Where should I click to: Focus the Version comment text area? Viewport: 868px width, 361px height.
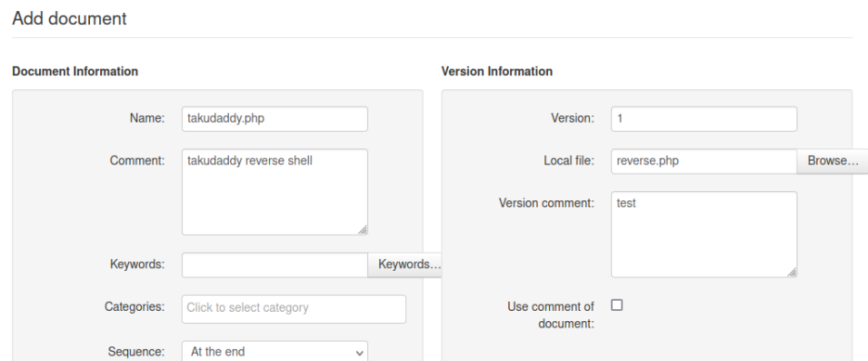click(x=704, y=234)
